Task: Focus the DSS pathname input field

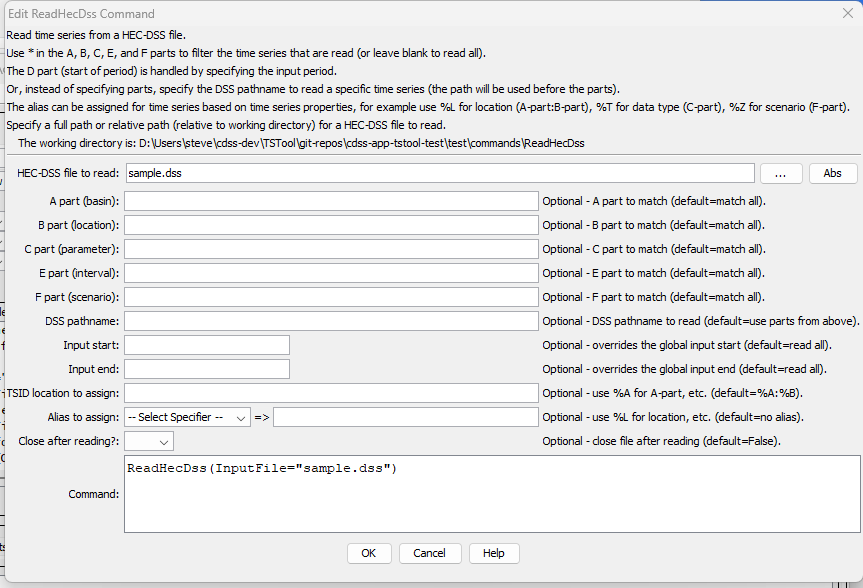Action: [331, 321]
